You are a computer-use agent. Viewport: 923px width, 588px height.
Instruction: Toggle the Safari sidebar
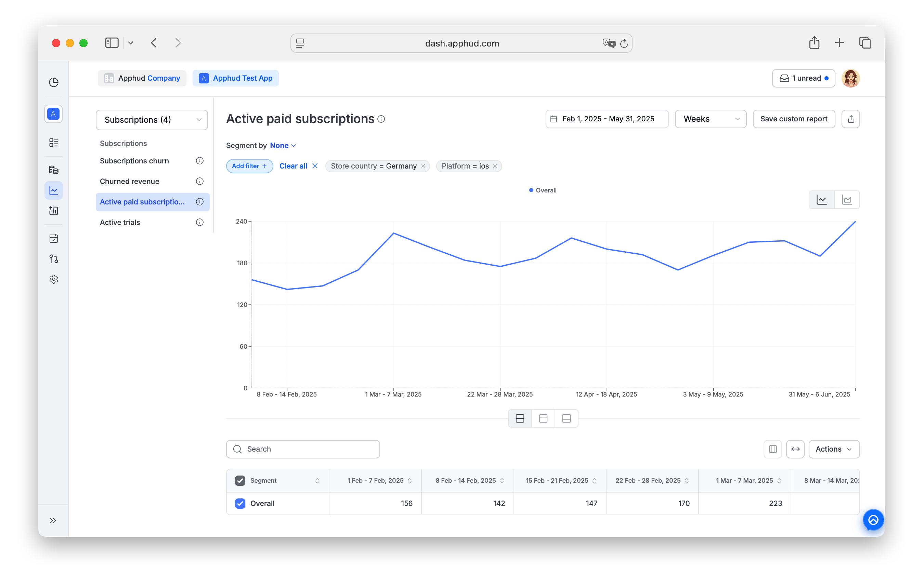pyautogui.click(x=112, y=42)
